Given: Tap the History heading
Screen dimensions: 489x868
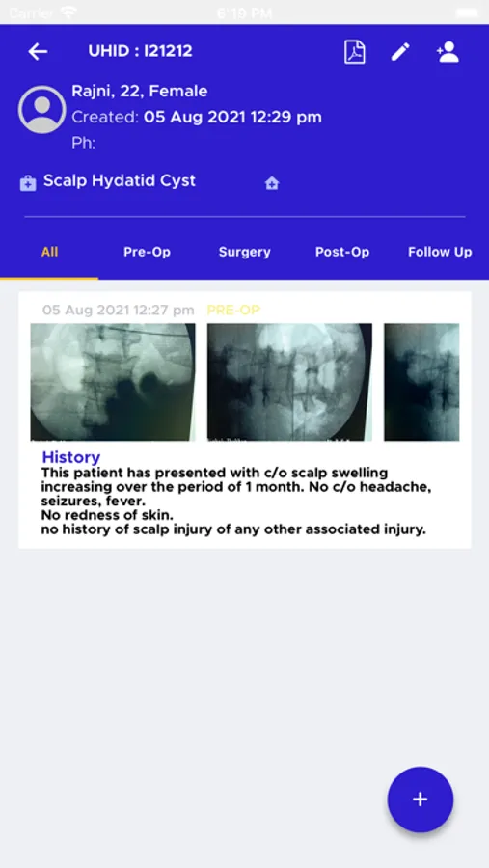Looking at the screenshot, I should (70, 457).
